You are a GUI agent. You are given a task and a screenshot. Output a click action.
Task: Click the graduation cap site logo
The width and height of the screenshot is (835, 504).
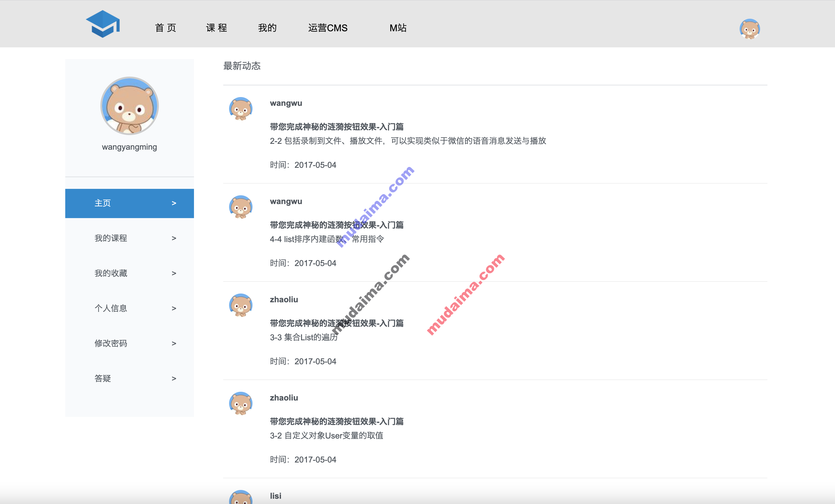coord(103,24)
